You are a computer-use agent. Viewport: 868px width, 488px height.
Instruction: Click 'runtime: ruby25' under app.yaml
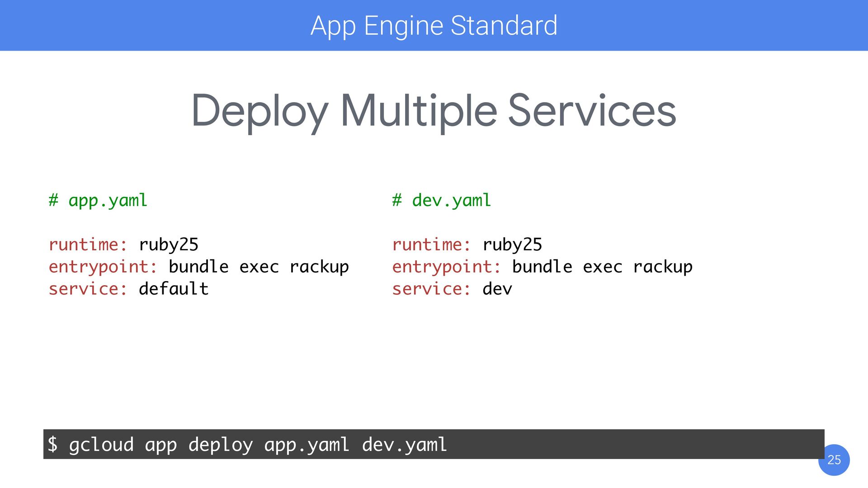(123, 244)
